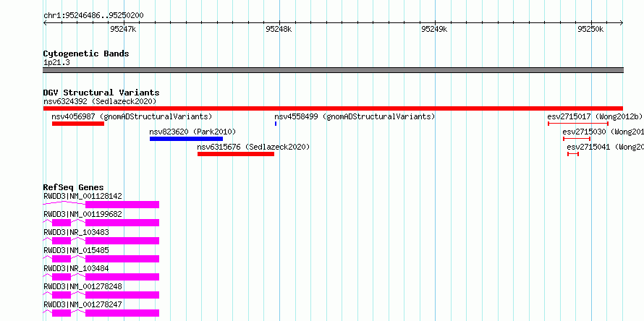Select the NR_103483 large exon block
This screenshot has height=321, width=644.
click(x=122, y=241)
